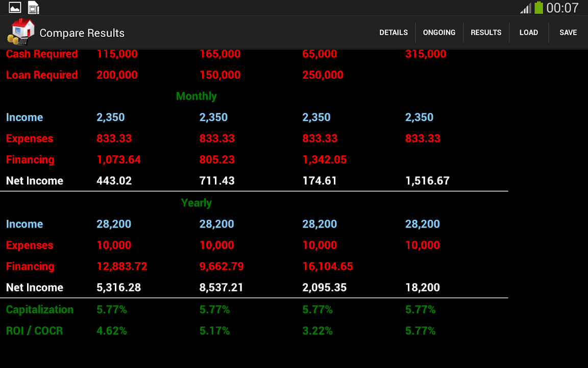Open the DETAILS tab

(393, 32)
